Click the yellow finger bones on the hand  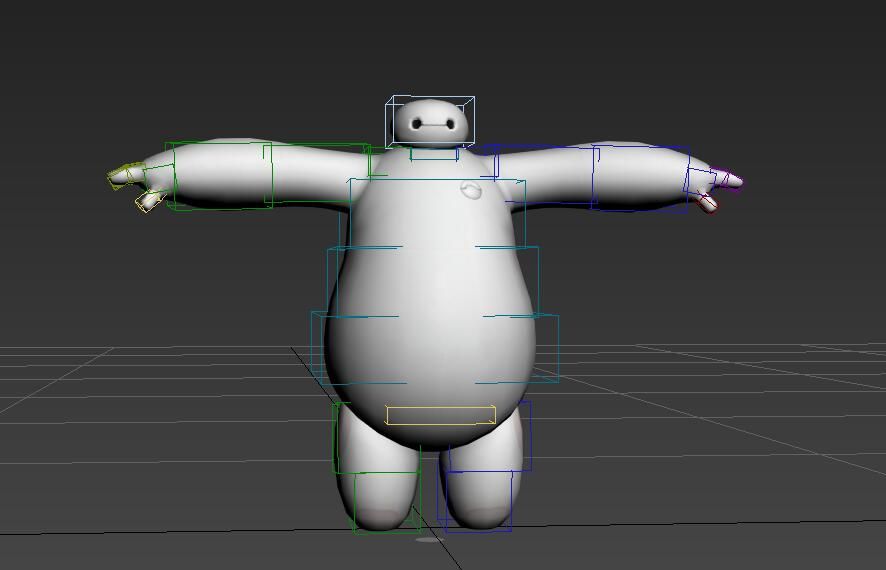click(126, 175)
